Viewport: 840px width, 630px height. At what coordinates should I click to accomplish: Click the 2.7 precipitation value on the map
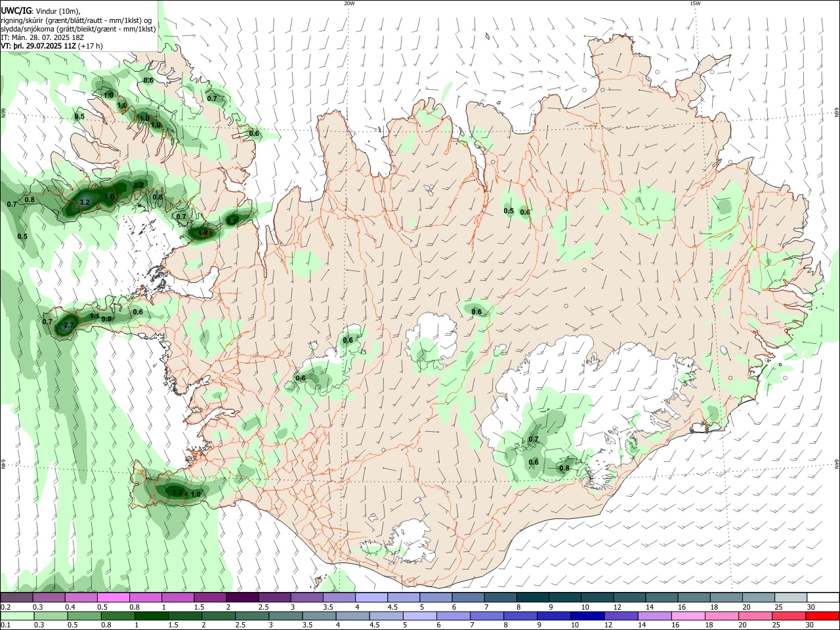point(69,325)
